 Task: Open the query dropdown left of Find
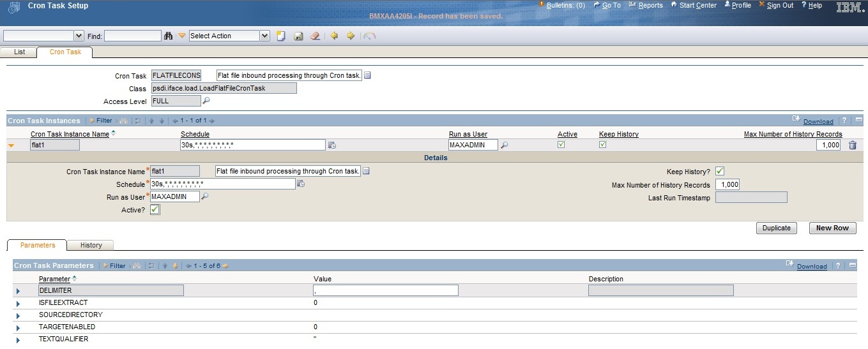tap(79, 36)
